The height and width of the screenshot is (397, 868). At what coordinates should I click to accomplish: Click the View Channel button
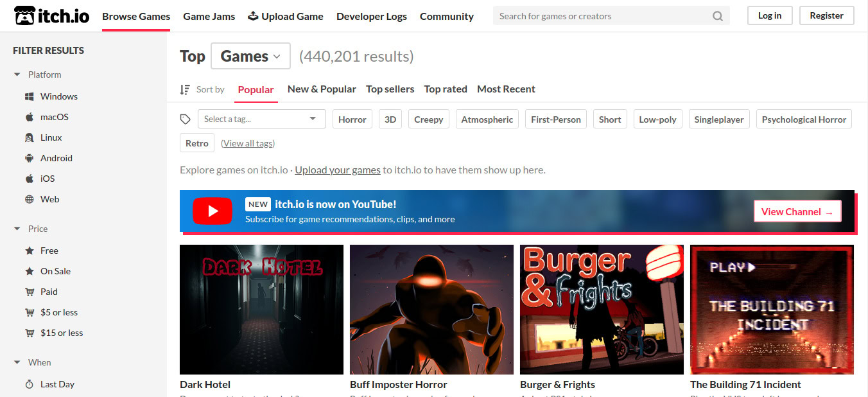click(x=797, y=211)
